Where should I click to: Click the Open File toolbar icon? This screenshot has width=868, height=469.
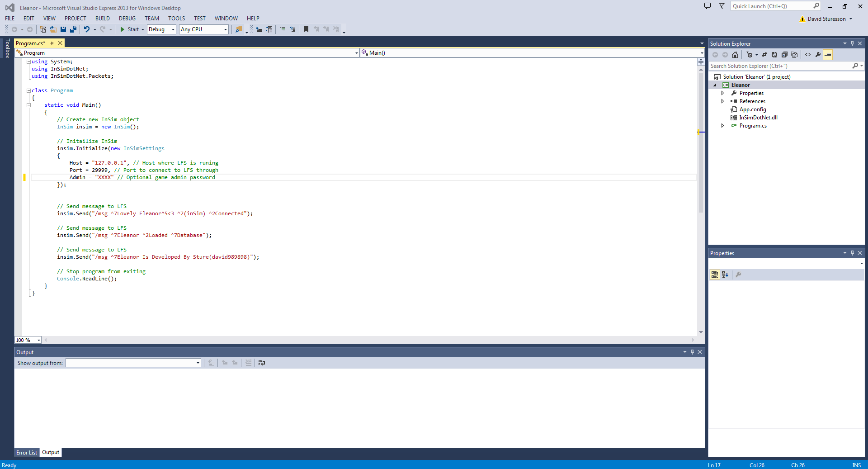pyautogui.click(x=53, y=29)
